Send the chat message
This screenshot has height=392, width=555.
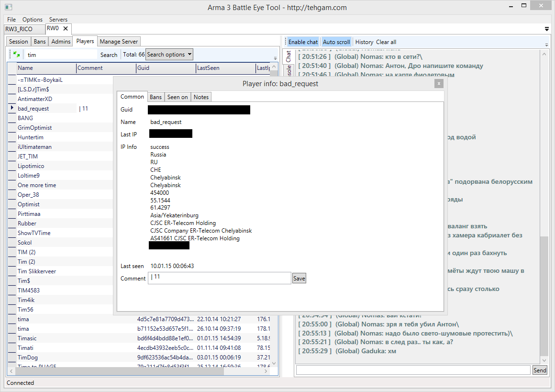tap(540, 370)
